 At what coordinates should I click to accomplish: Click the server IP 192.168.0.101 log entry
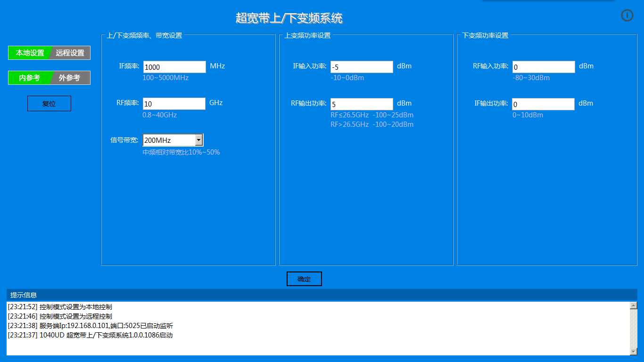coord(91,326)
